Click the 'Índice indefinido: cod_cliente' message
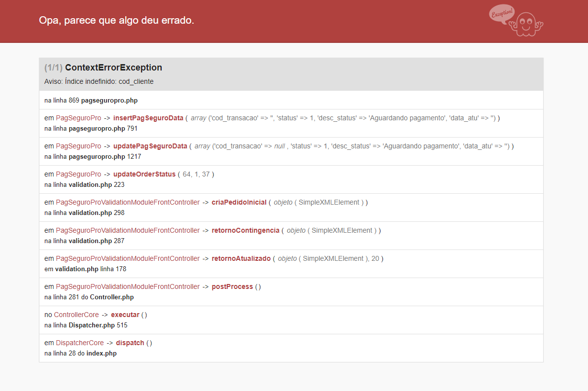Screen dimensions: 588x391 point(109,81)
